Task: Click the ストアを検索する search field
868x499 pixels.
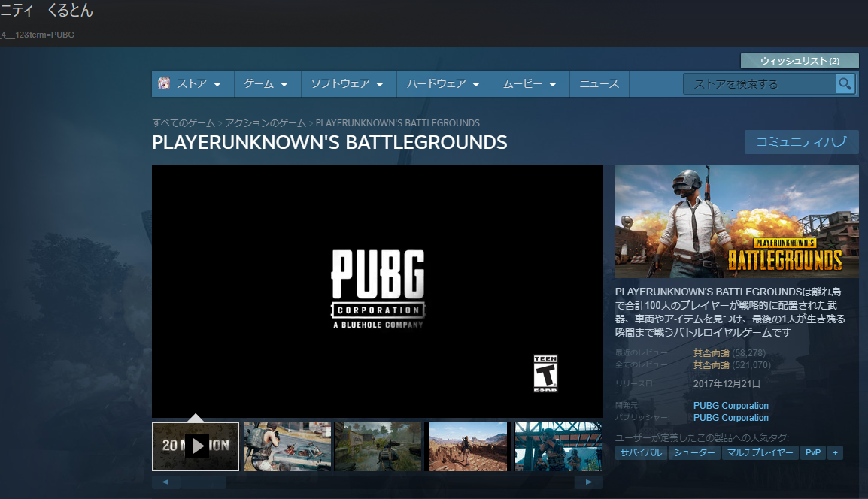Action: (x=759, y=84)
